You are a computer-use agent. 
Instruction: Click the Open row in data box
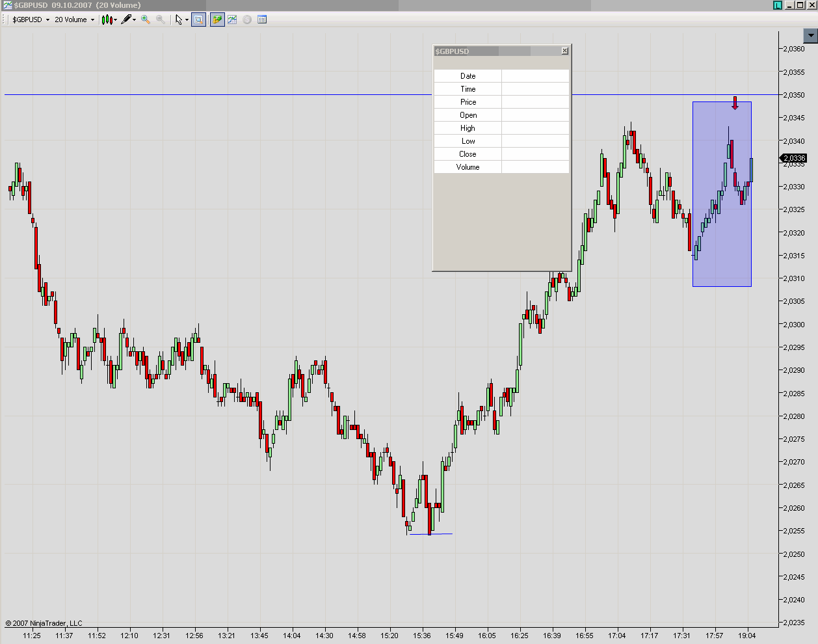click(x=501, y=115)
